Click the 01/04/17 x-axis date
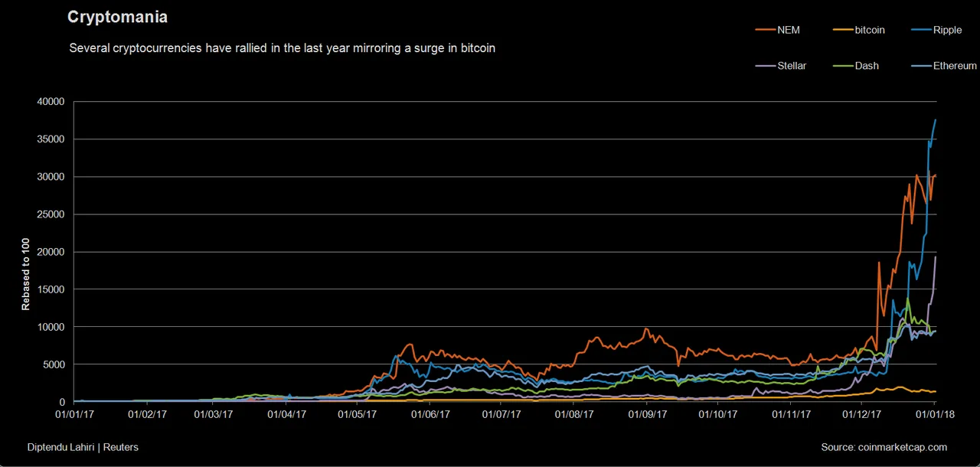The height and width of the screenshot is (467, 980). pyautogui.click(x=287, y=414)
